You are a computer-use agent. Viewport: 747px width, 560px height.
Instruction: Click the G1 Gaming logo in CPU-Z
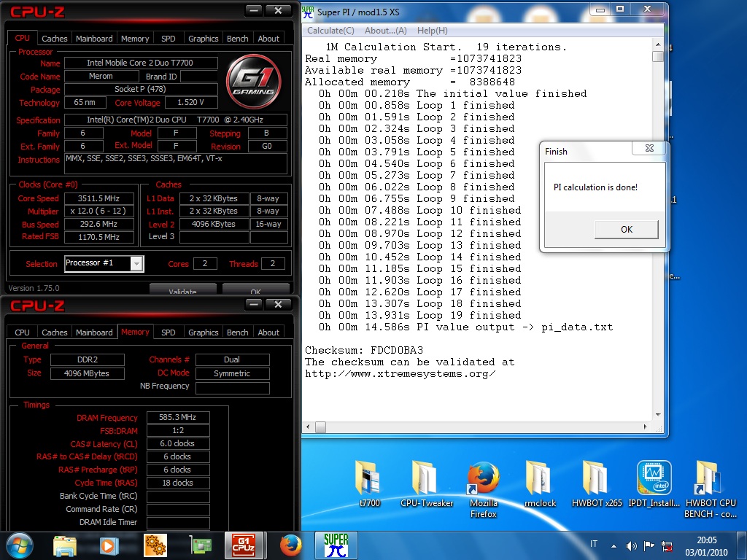pyautogui.click(x=253, y=82)
